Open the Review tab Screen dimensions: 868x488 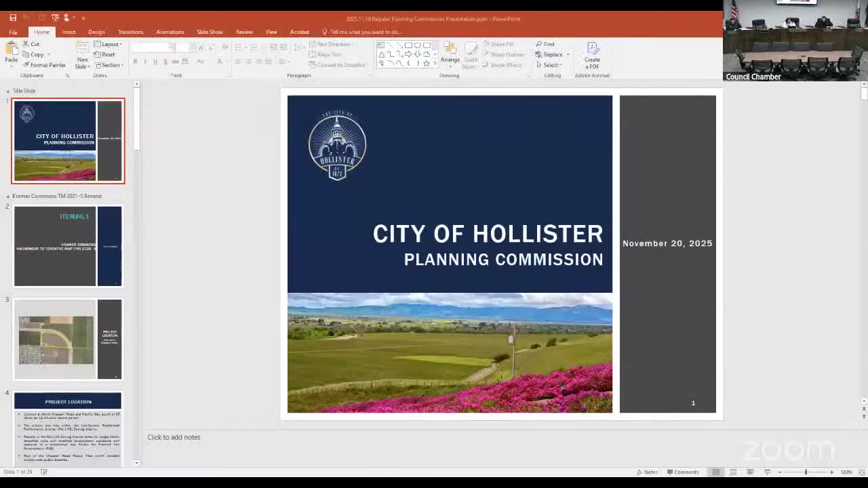pyautogui.click(x=244, y=32)
